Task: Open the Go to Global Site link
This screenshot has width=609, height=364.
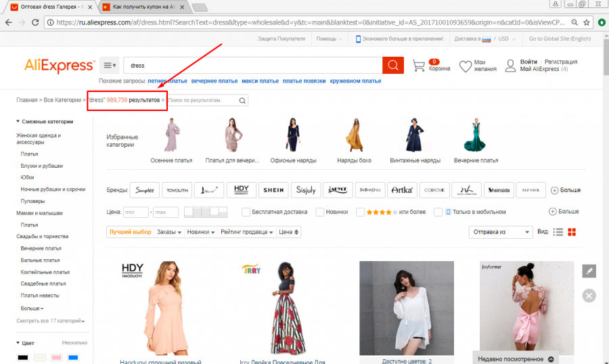Action: [x=560, y=39]
